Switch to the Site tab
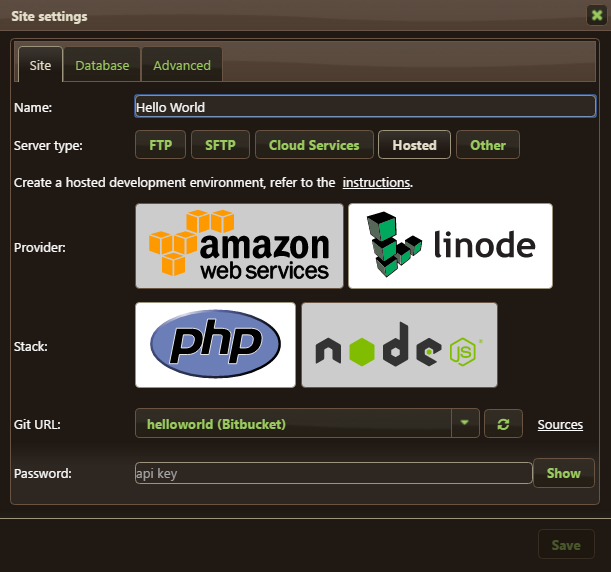The height and width of the screenshot is (572, 611). tap(40, 65)
